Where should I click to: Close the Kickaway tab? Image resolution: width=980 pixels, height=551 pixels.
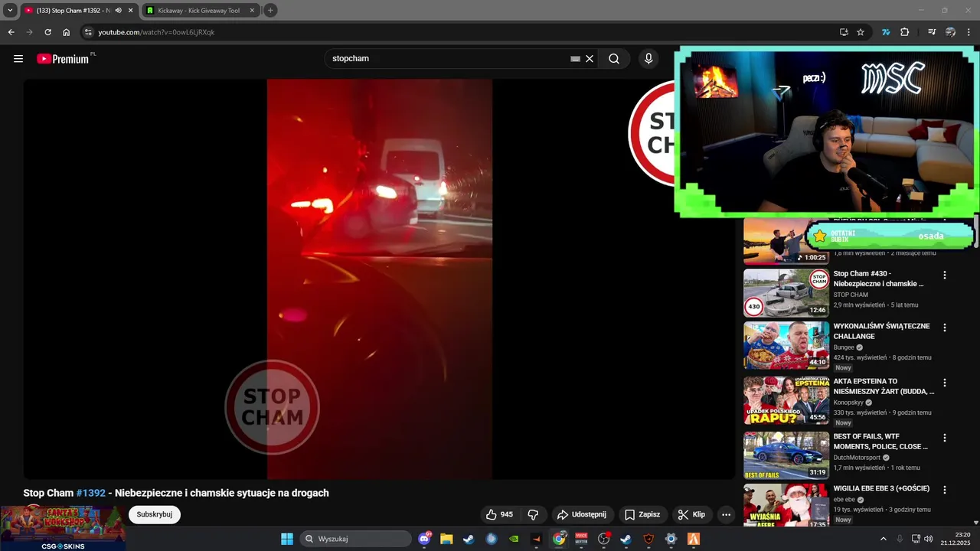coord(250,11)
